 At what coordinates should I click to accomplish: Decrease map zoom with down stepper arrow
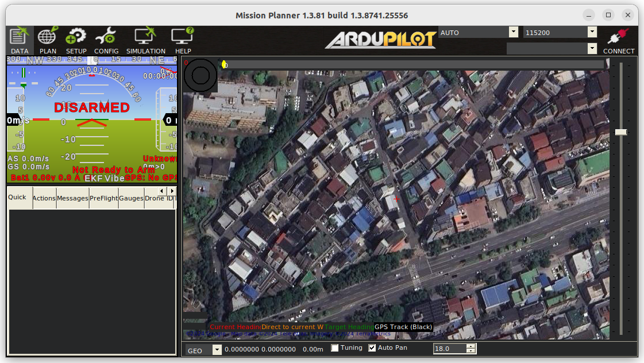471,351
